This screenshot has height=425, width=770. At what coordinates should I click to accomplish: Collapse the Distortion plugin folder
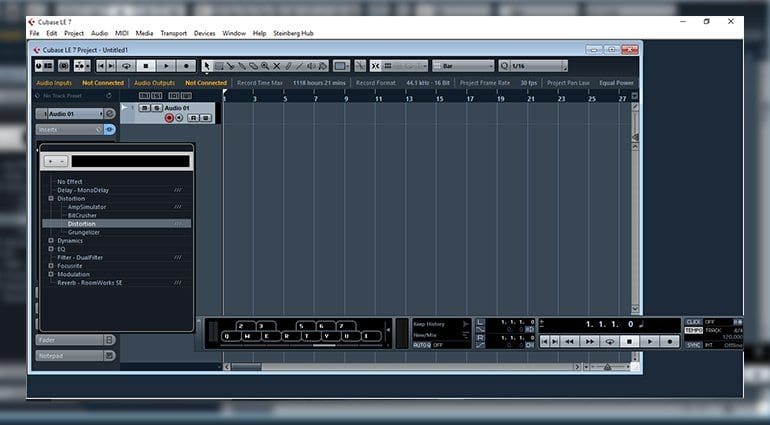pyautogui.click(x=51, y=198)
